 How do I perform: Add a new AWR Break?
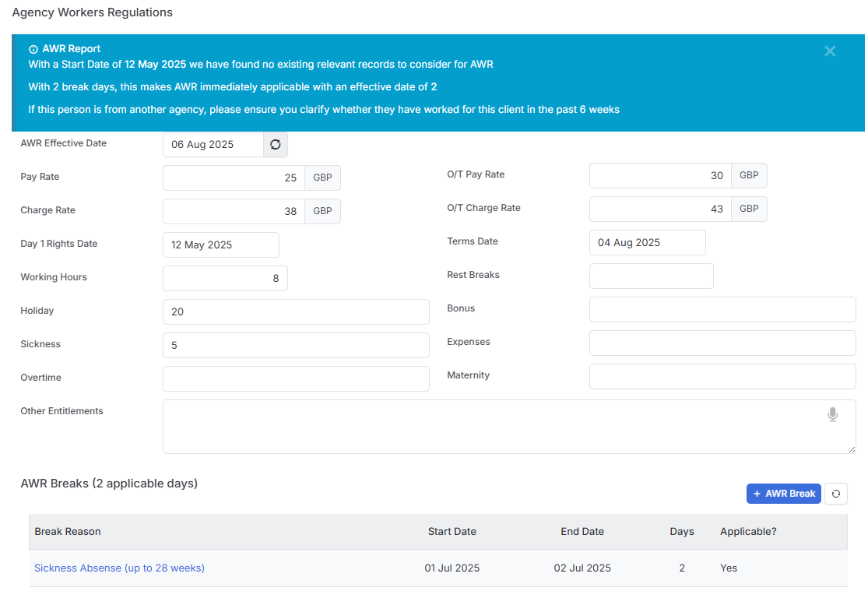tap(783, 494)
